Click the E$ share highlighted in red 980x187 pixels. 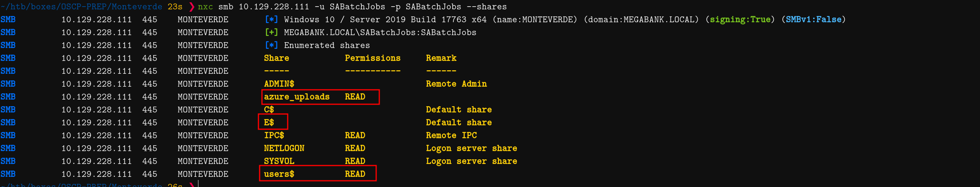[269, 123]
